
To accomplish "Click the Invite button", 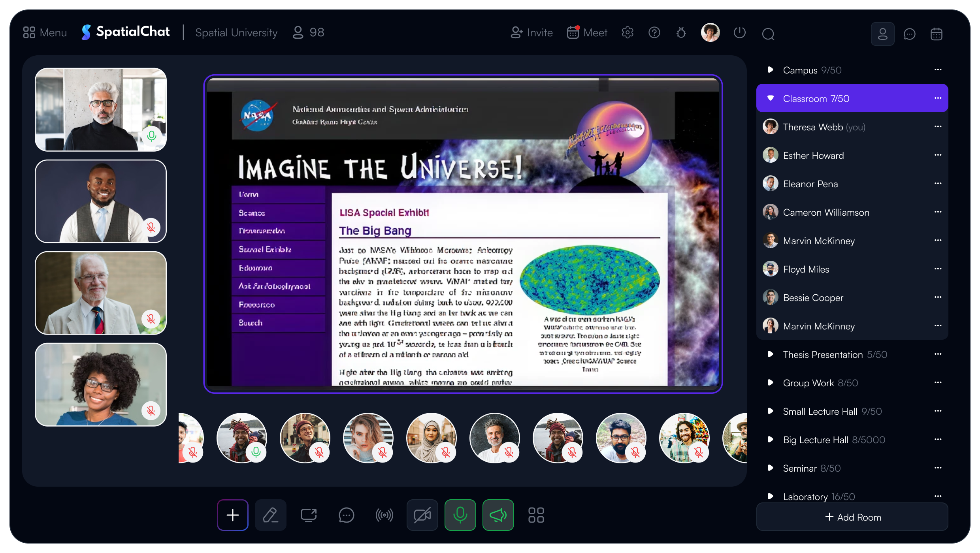I will [531, 32].
